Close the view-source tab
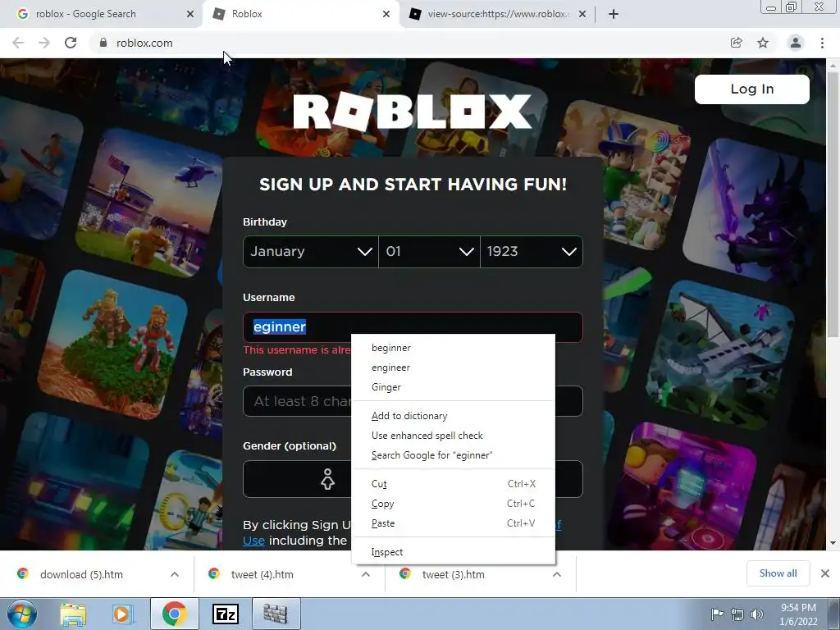Image resolution: width=840 pixels, height=630 pixels. click(582, 14)
